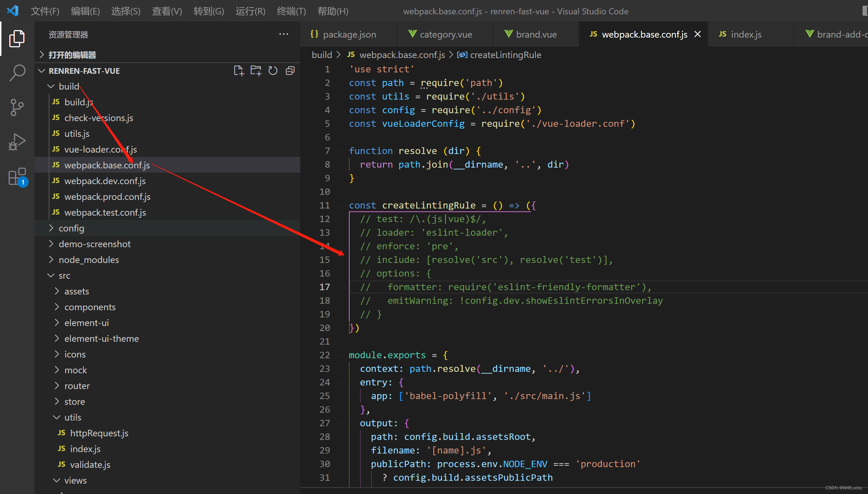Fold the resolve function block
Viewport: 868px width, 494px height.
click(341, 151)
